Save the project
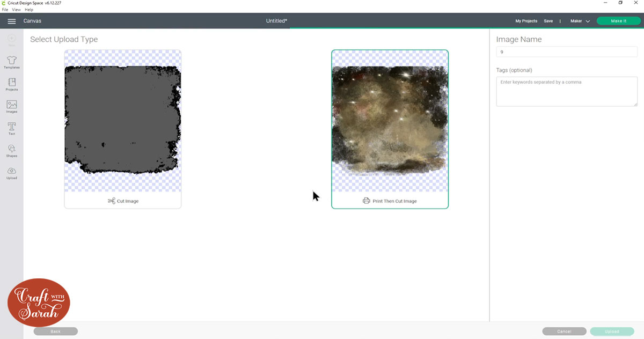 click(548, 21)
